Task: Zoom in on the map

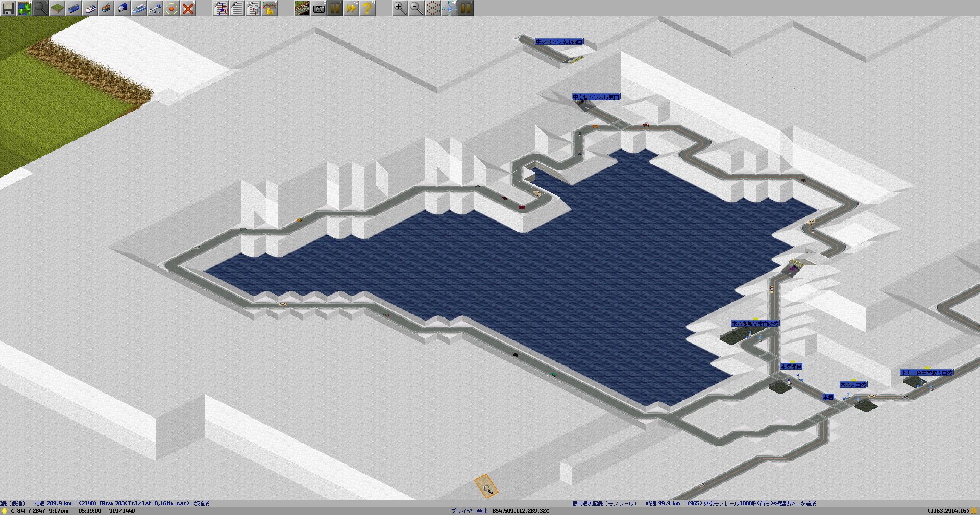Action: click(x=400, y=8)
